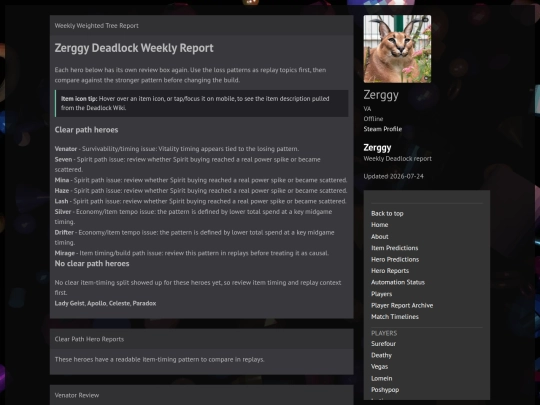The height and width of the screenshot is (405, 540).
Task: Click the Drifter hero name
Action: (x=64, y=232)
